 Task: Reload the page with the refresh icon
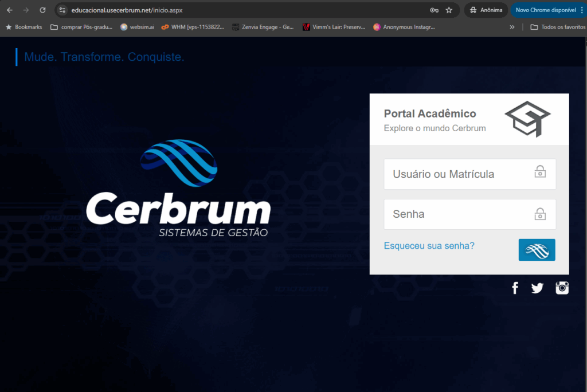pos(42,10)
